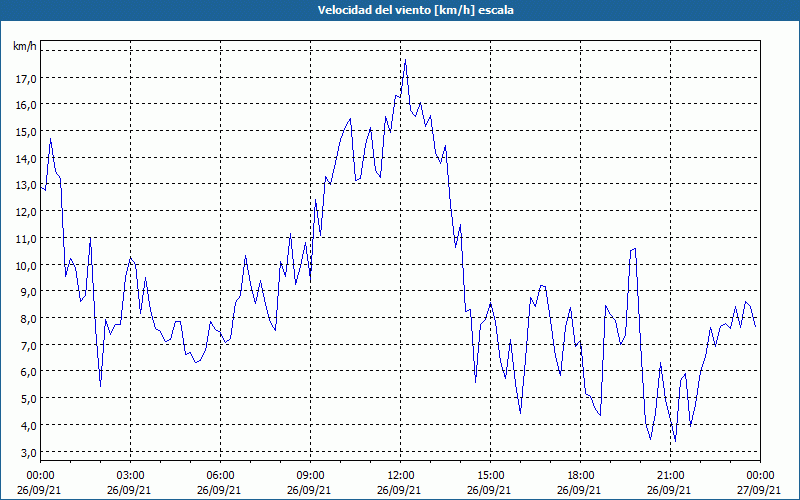800x500 pixels.
Task: Select the '9,0' y-axis value
Action: pos(28,292)
